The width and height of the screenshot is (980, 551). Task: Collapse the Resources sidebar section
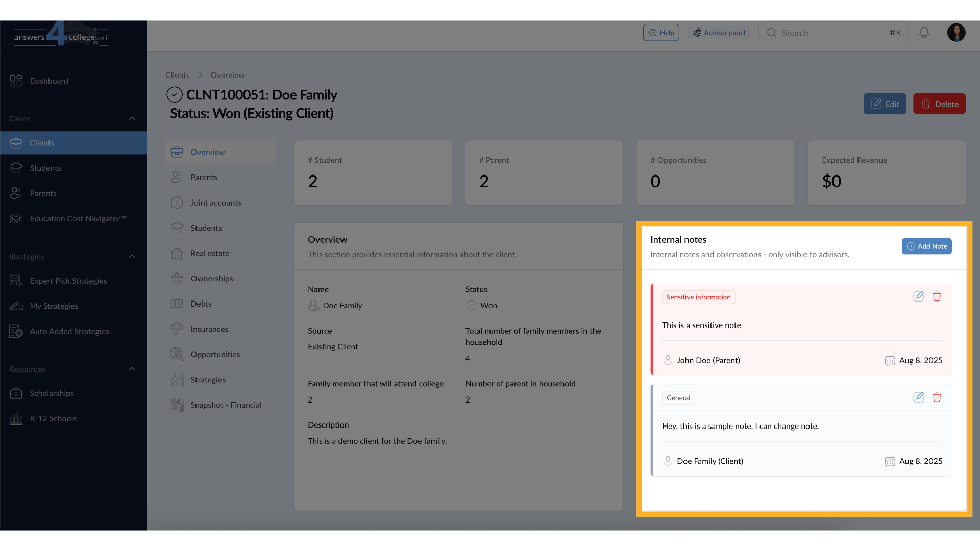coord(132,369)
